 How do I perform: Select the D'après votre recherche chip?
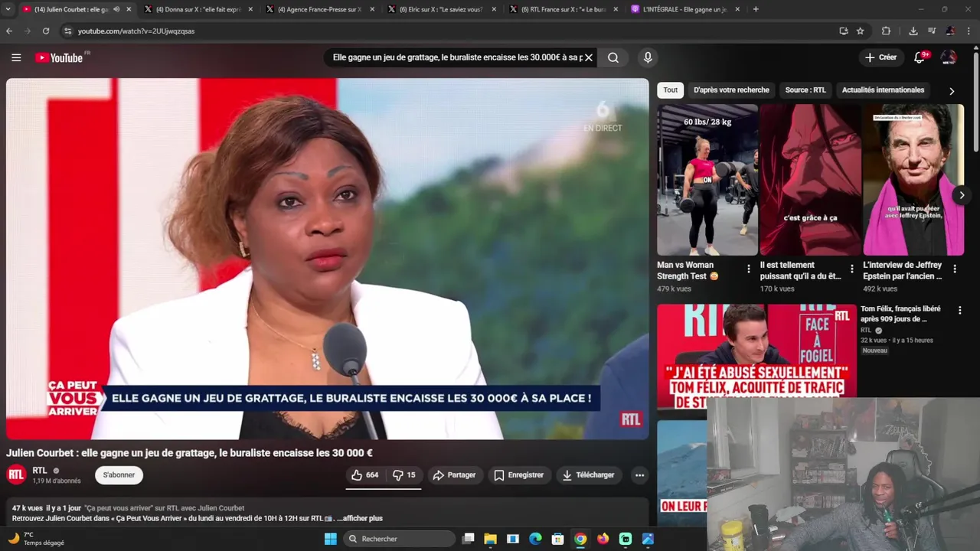(x=731, y=90)
